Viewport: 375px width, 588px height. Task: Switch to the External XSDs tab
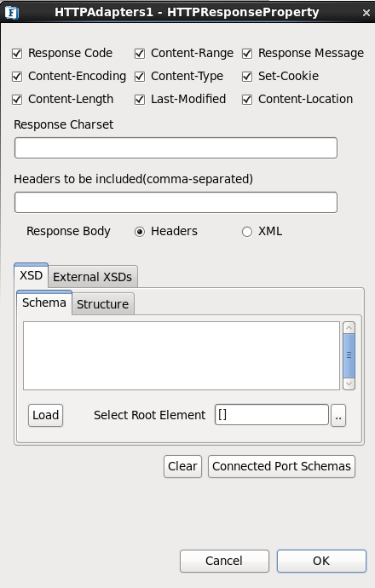click(x=93, y=277)
